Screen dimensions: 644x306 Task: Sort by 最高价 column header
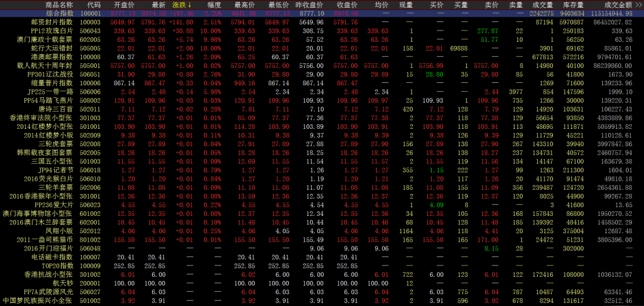244,5
